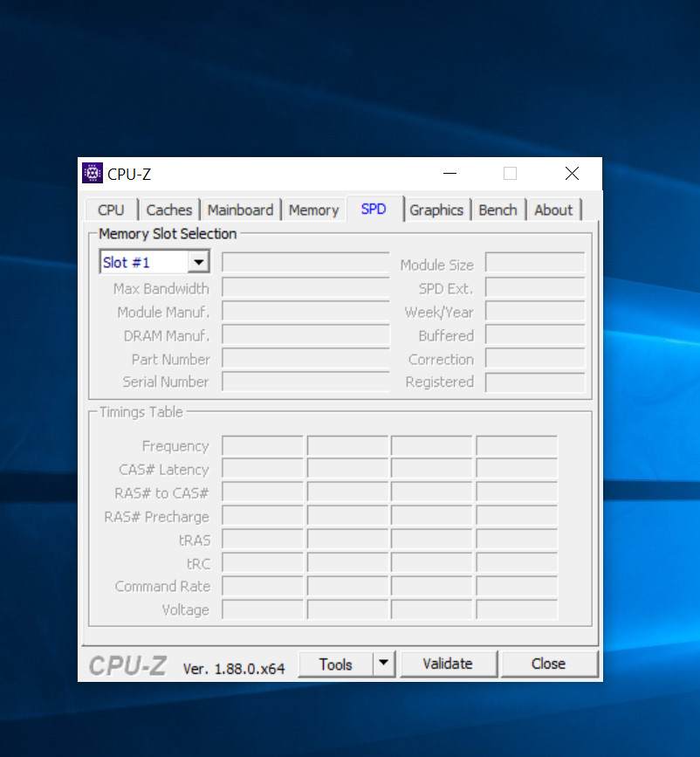Click the CPU-Z app icon in title bar
The height and width of the screenshot is (757, 700).
(93, 174)
